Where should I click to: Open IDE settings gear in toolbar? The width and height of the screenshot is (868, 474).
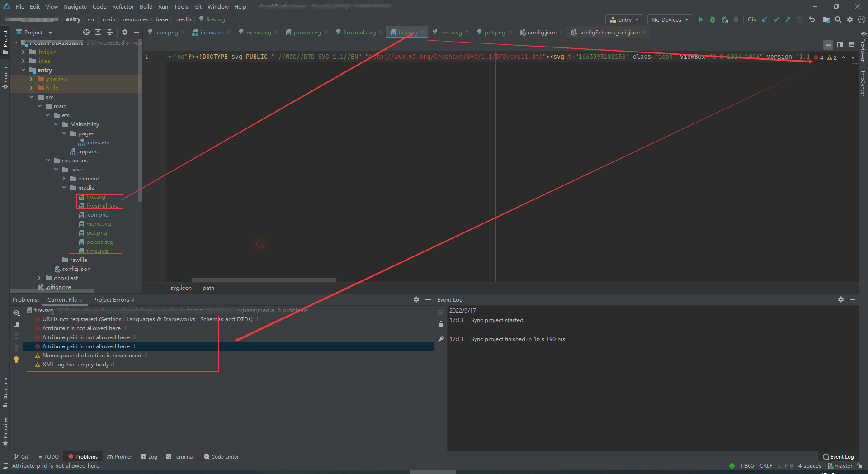tap(850, 19)
